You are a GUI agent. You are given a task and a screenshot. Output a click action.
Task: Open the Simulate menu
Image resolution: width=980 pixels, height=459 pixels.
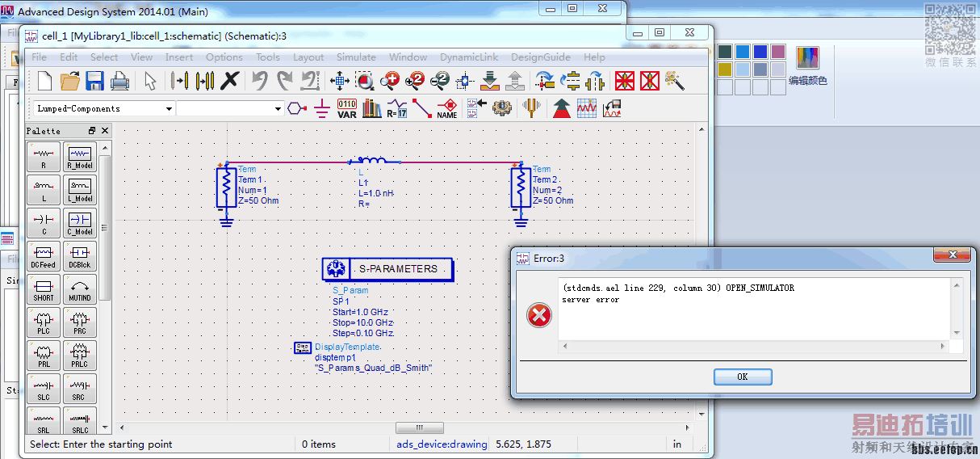356,57
